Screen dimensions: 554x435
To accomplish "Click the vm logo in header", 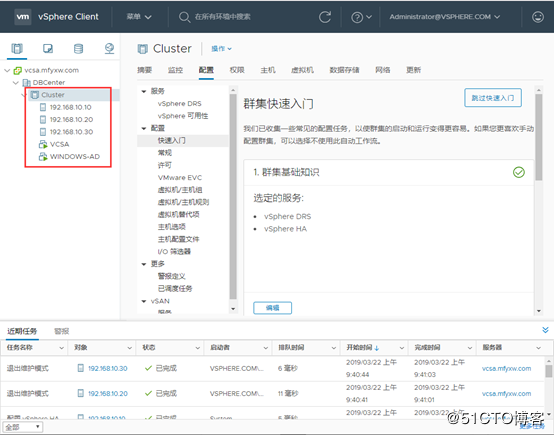I will pyautogui.click(x=23, y=17).
